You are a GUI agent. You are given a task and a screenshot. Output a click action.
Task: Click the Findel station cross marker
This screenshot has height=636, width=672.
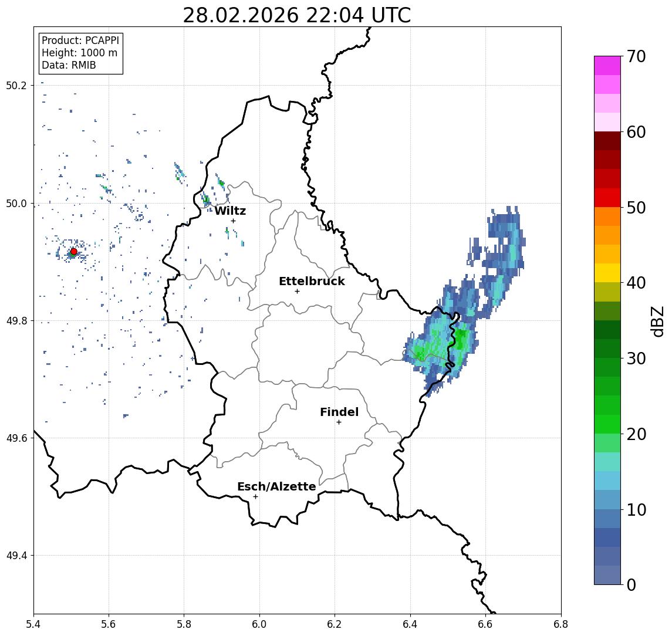pos(339,422)
